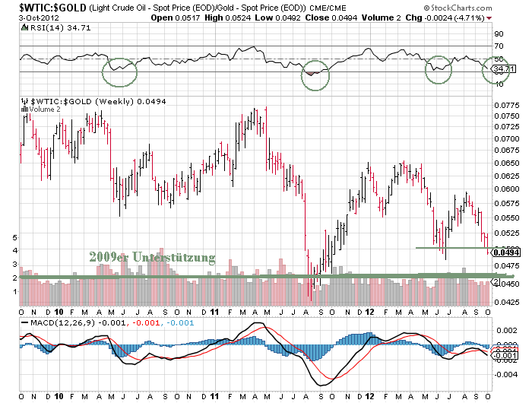Click the bold 12 year label on bottom axis

(x=369, y=396)
